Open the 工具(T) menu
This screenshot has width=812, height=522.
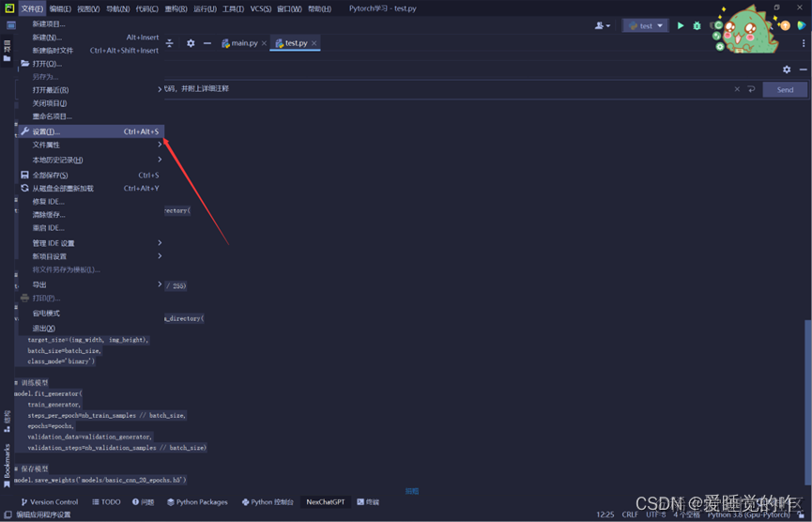tap(233, 8)
